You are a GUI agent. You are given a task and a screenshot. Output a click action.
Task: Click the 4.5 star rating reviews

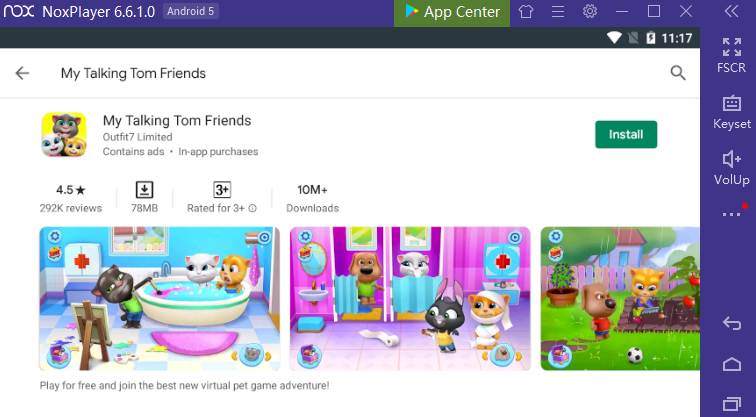(x=71, y=199)
